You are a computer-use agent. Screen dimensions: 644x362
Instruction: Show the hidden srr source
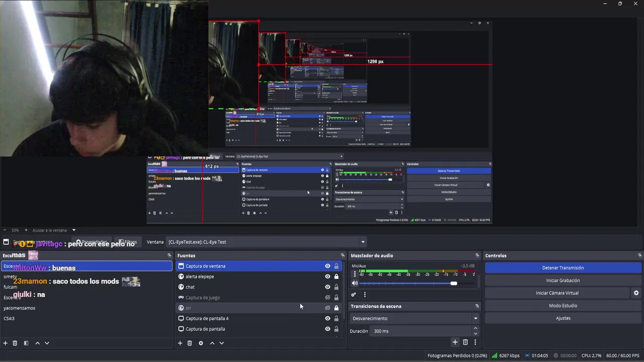click(x=328, y=308)
